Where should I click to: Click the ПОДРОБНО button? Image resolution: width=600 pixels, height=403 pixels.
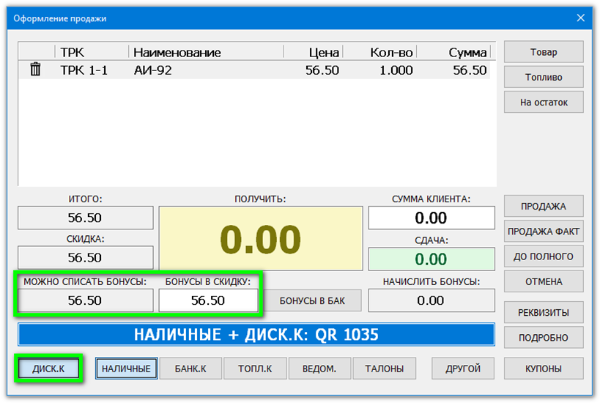click(543, 338)
